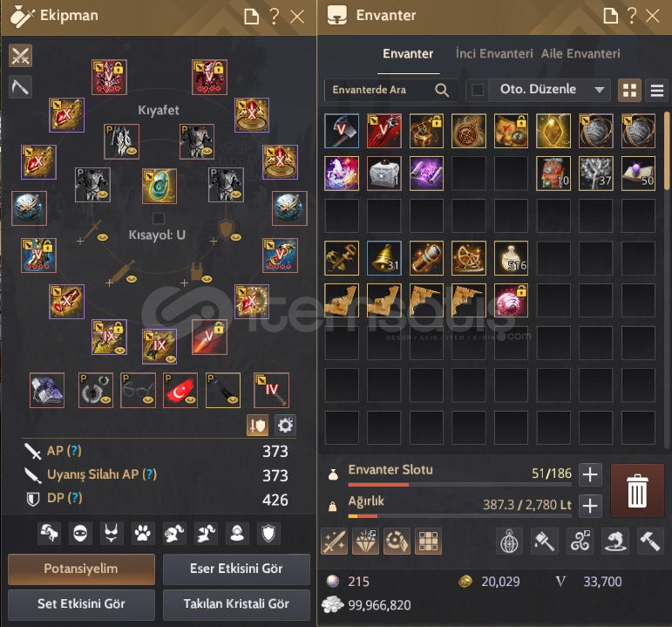
Task: Switch to grid view inventory layout
Action: (629, 90)
